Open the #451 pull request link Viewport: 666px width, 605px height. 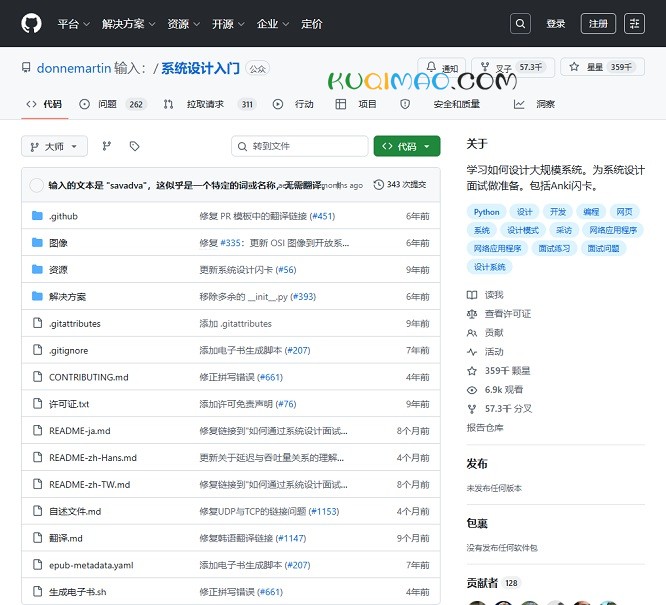322,216
